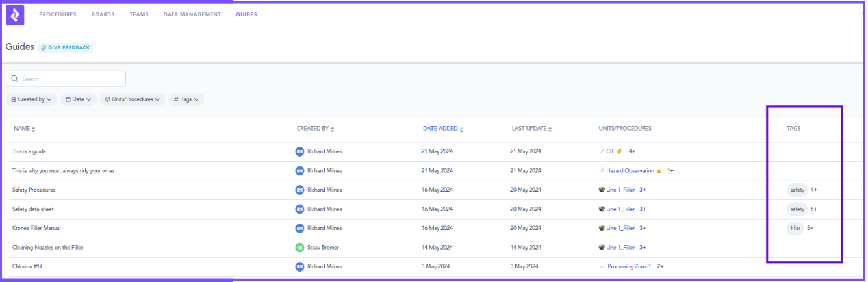Sort guides by Name column arrows
This screenshot has width=868, height=282.
(34, 129)
